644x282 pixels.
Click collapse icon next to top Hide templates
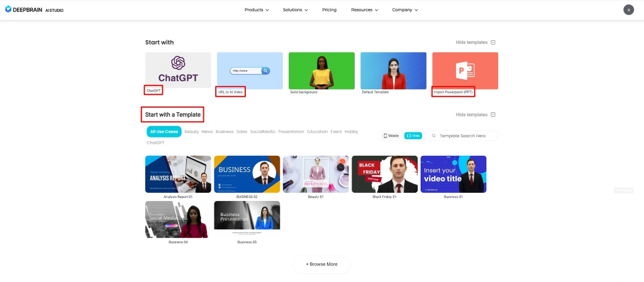[x=493, y=43]
